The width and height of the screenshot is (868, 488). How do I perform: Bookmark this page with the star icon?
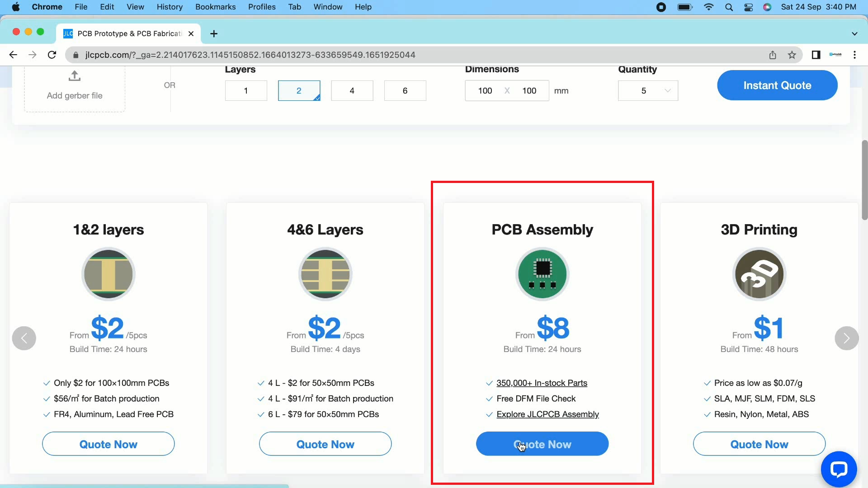click(792, 55)
